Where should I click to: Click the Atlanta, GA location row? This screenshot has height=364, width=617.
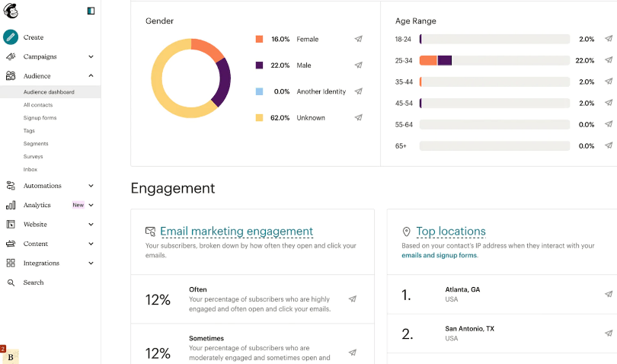coord(502,295)
